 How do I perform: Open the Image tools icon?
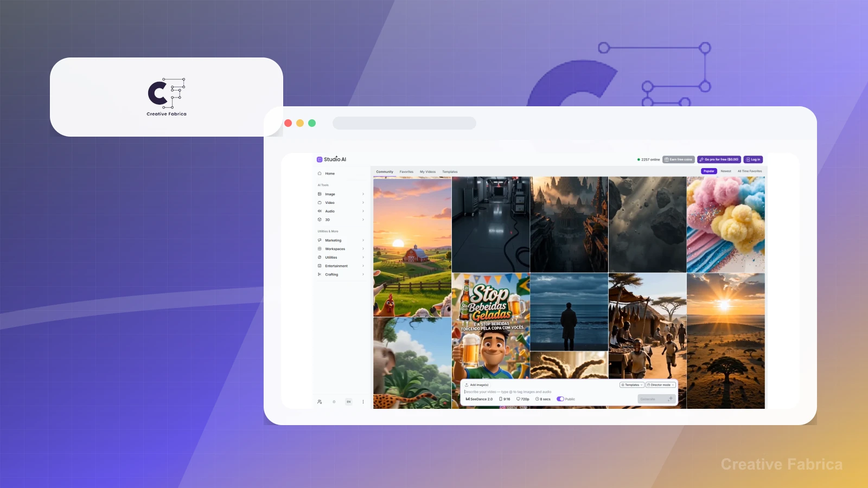(x=320, y=194)
